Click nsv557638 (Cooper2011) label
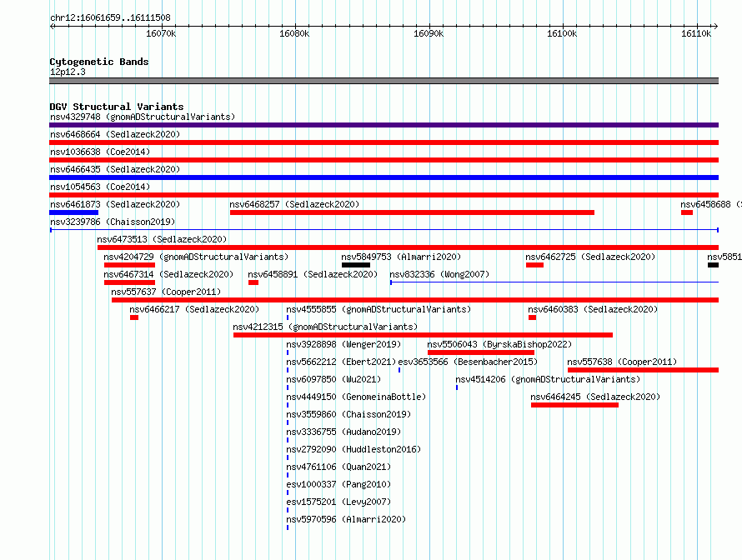This screenshot has width=742, height=560. click(622, 362)
